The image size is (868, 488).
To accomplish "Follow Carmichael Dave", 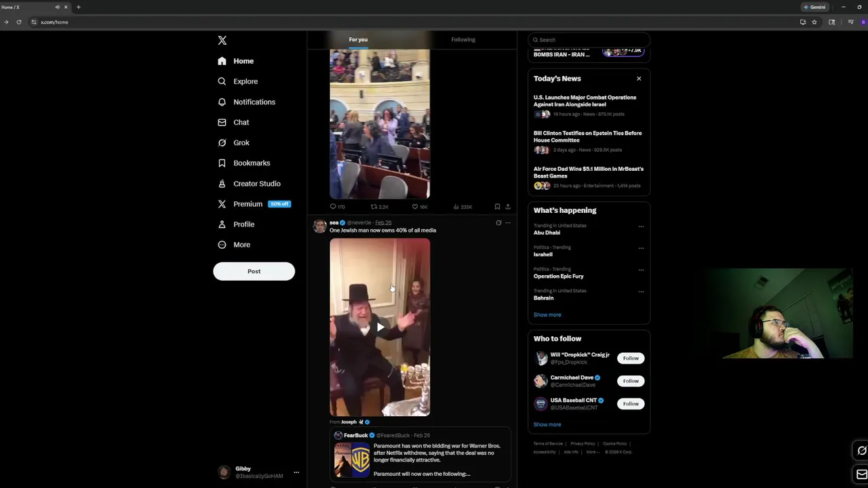I will coord(631,381).
